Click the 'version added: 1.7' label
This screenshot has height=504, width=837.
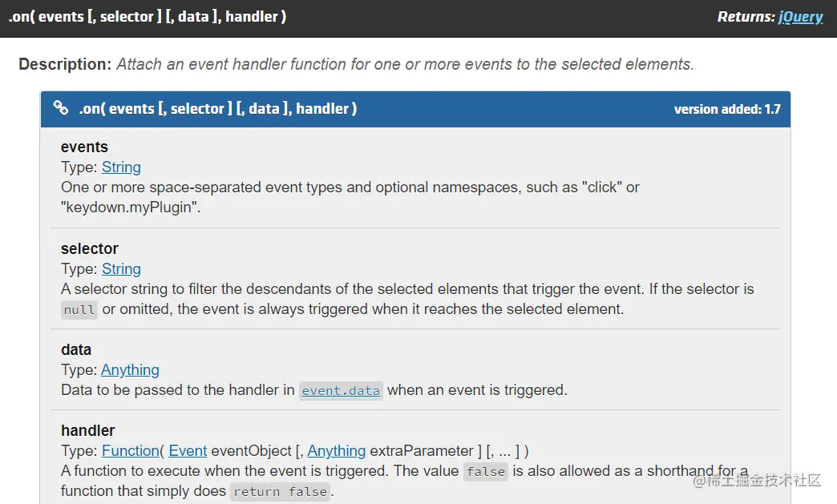(x=727, y=109)
